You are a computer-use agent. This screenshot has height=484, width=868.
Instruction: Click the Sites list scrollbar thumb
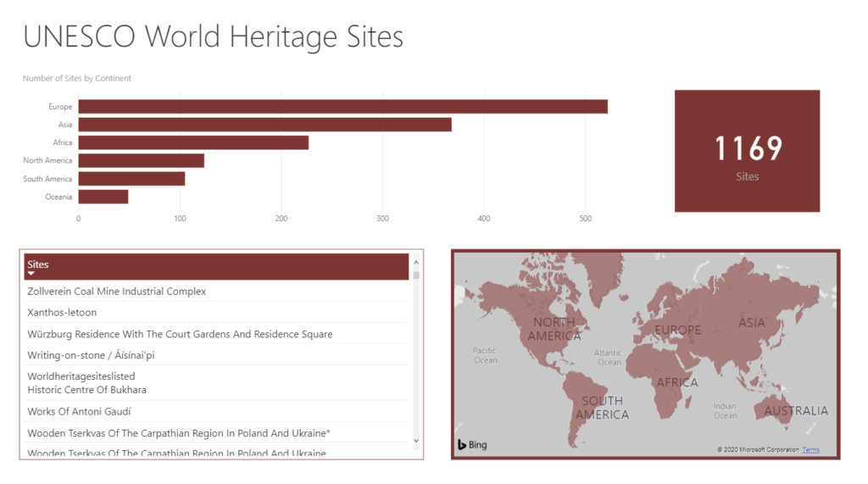(416, 275)
